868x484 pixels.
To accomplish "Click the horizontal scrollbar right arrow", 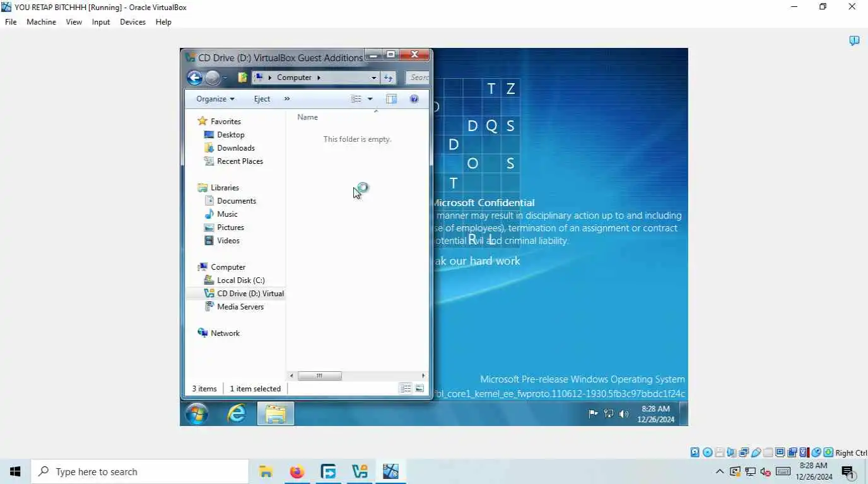I will click(423, 376).
